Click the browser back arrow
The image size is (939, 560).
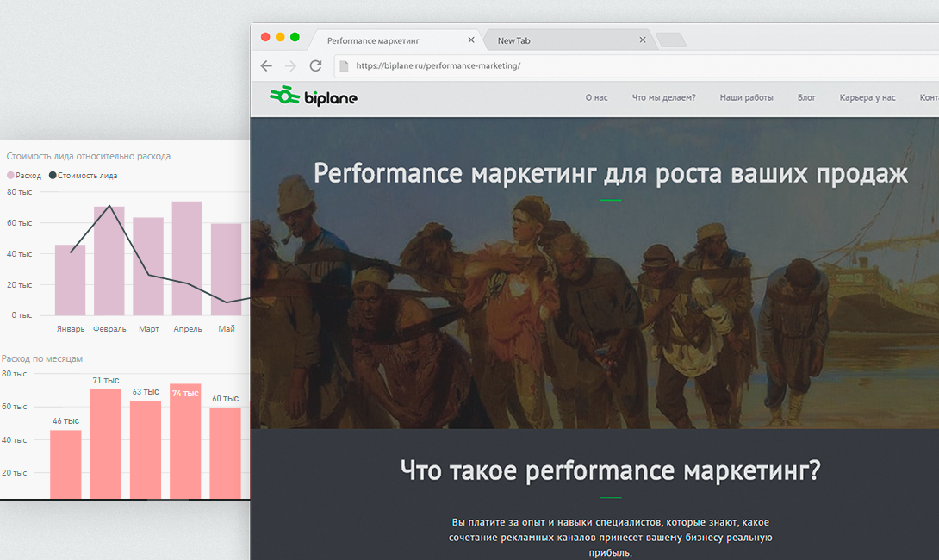coord(266,65)
